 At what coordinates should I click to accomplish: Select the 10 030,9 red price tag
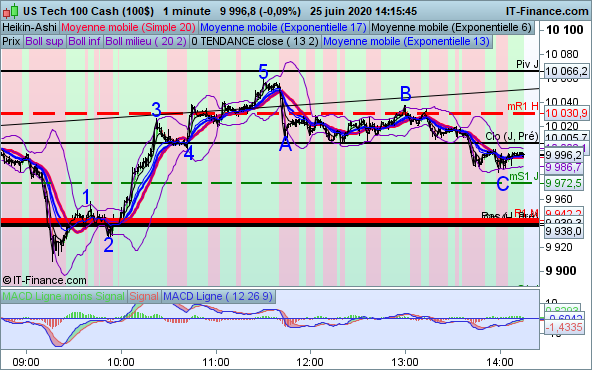[x=566, y=113]
